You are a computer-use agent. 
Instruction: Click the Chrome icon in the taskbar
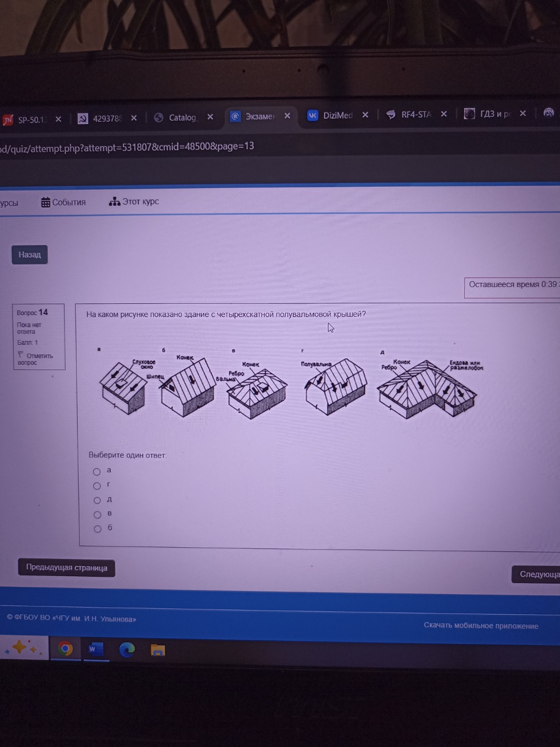click(x=65, y=649)
